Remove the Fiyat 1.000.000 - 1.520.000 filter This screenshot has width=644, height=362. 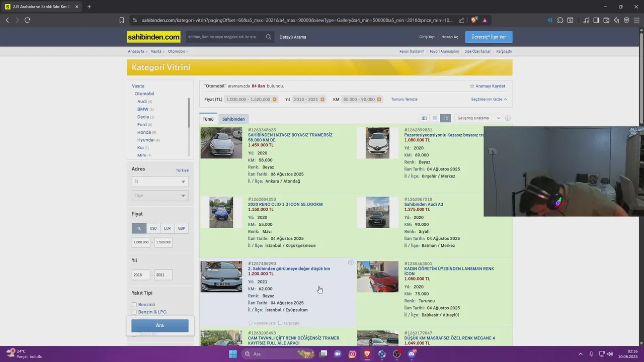[x=275, y=100]
